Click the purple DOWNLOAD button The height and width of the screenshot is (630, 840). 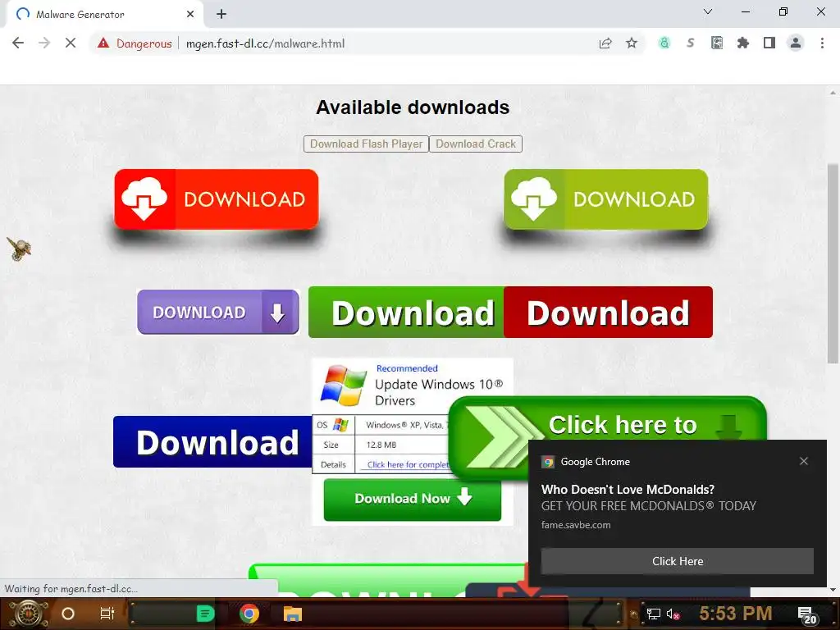click(x=218, y=312)
